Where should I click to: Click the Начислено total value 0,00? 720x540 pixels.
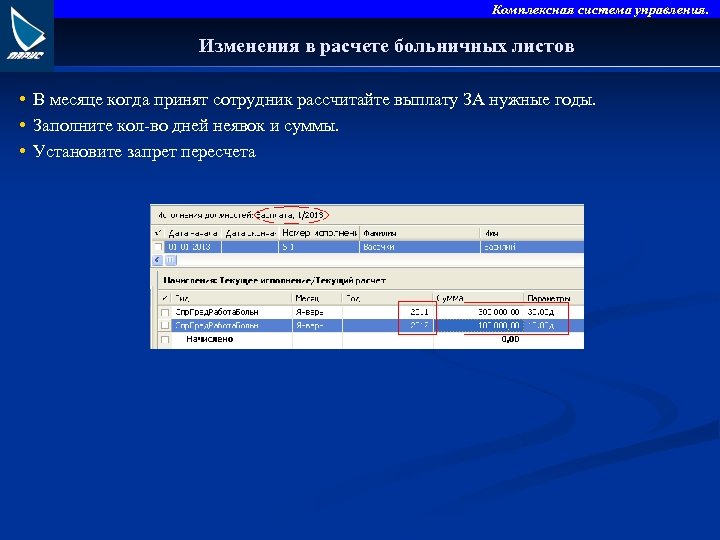point(510,339)
